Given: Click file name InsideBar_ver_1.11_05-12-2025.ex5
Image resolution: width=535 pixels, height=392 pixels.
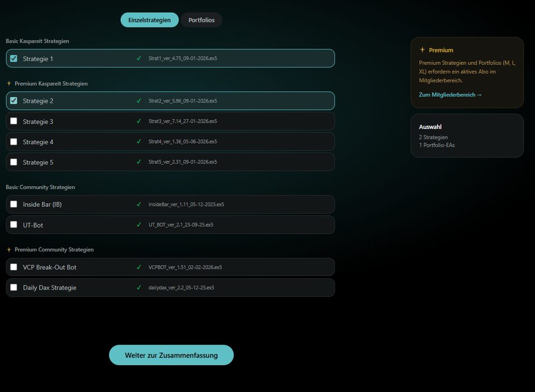Looking at the screenshot, I should [186, 204].
